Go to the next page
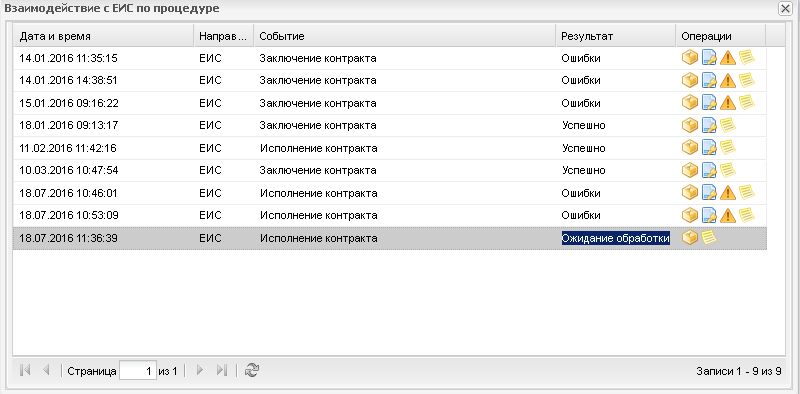800x394 pixels. pyautogui.click(x=200, y=371)
